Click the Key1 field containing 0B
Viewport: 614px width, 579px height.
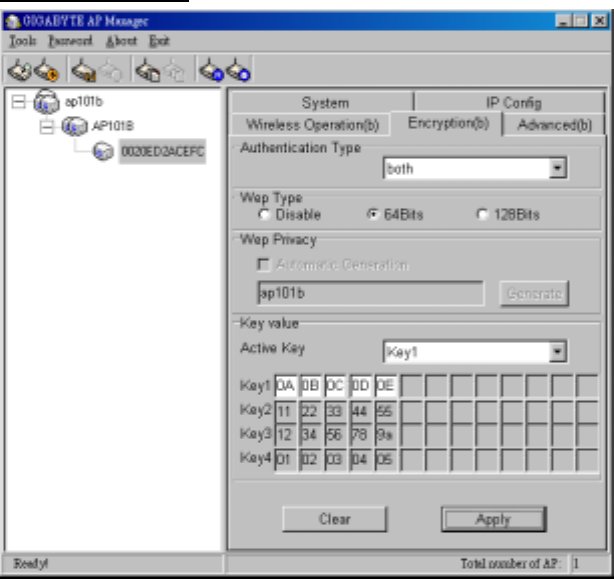click(310, 386)
